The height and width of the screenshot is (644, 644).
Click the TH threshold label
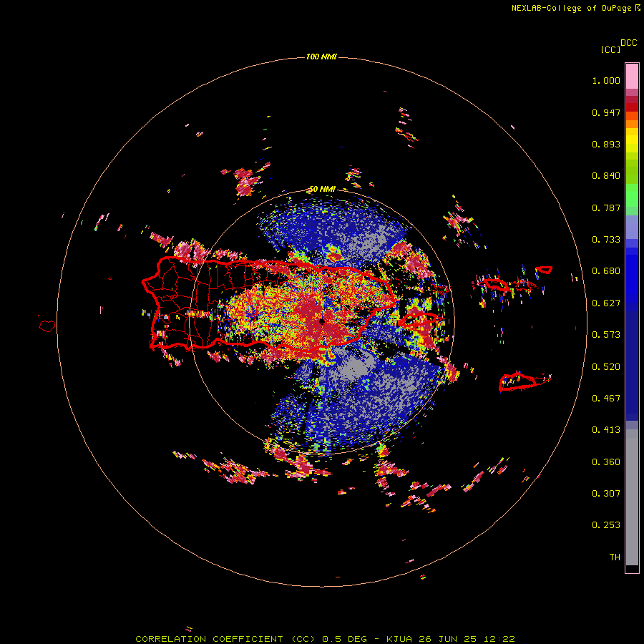pos(615,557)
